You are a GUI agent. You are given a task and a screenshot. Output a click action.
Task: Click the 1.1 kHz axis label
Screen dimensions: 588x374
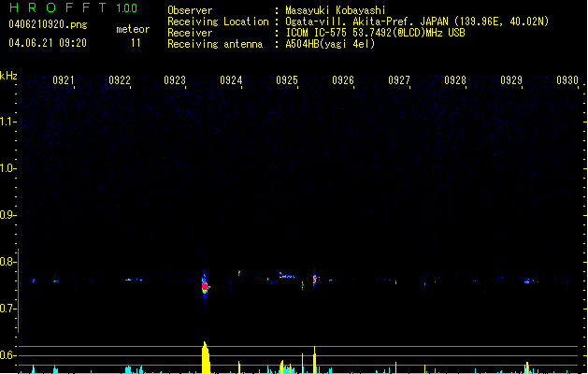point(7,122)
